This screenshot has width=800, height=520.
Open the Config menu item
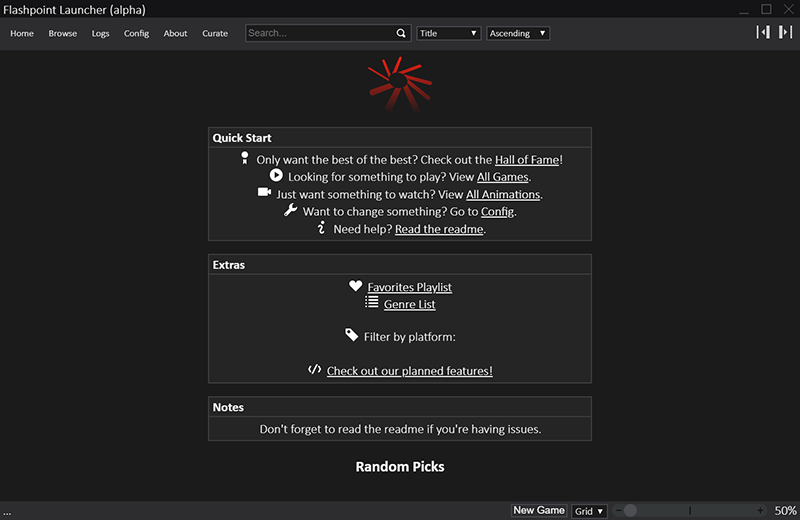pyautogui.click(x=136, y=33)
